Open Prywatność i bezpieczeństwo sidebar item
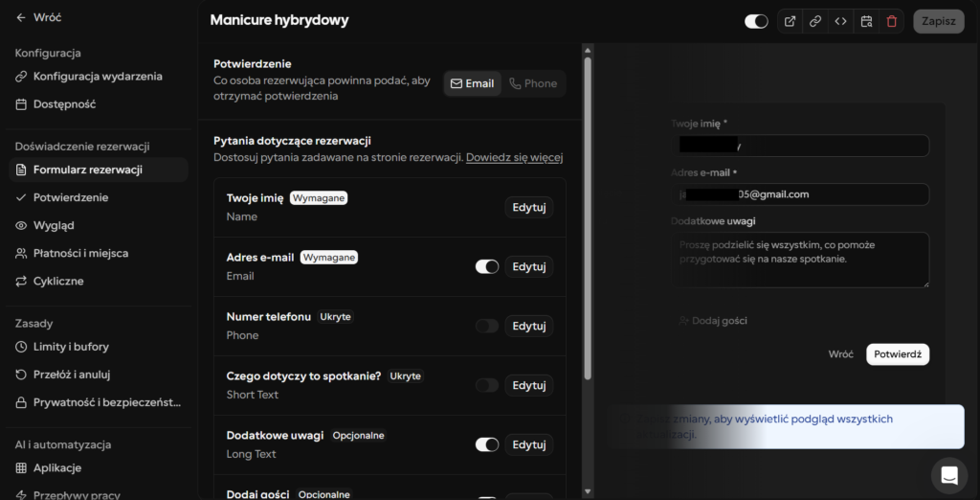Image resolution: width=980 pixels, height=500 pixels. click(x=99, y=402)
